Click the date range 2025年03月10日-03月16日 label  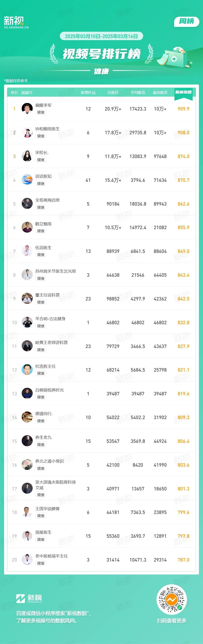point(101,36)
